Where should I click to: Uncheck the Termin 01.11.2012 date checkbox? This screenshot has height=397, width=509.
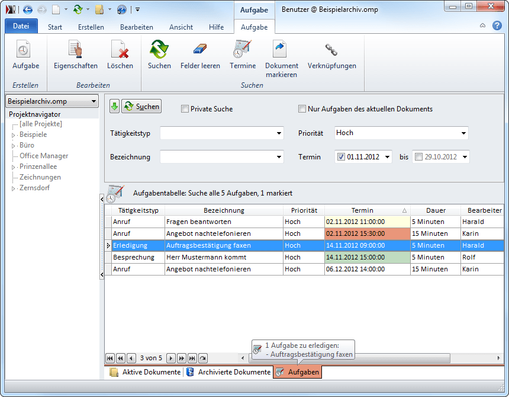(x=341, y=157)
